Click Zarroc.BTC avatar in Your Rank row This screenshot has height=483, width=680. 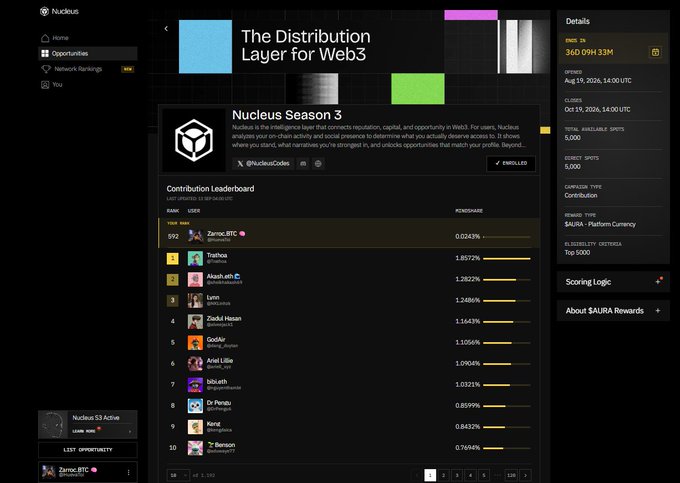(x=195, y=236)
